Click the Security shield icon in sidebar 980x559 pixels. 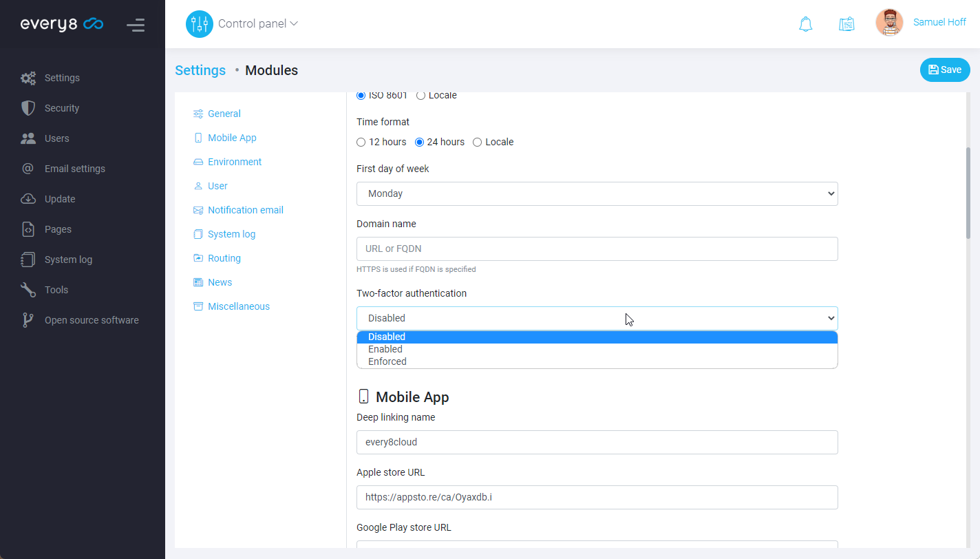[28, 108]
